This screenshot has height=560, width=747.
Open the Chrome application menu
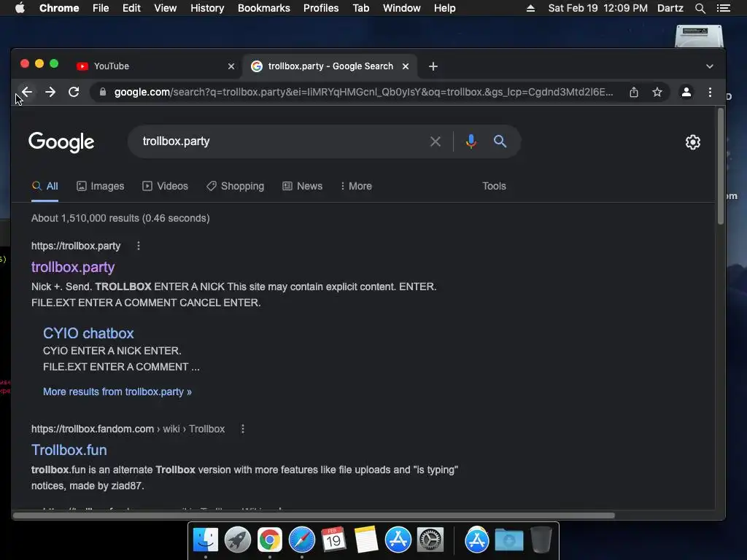click(x=59, y=8)
